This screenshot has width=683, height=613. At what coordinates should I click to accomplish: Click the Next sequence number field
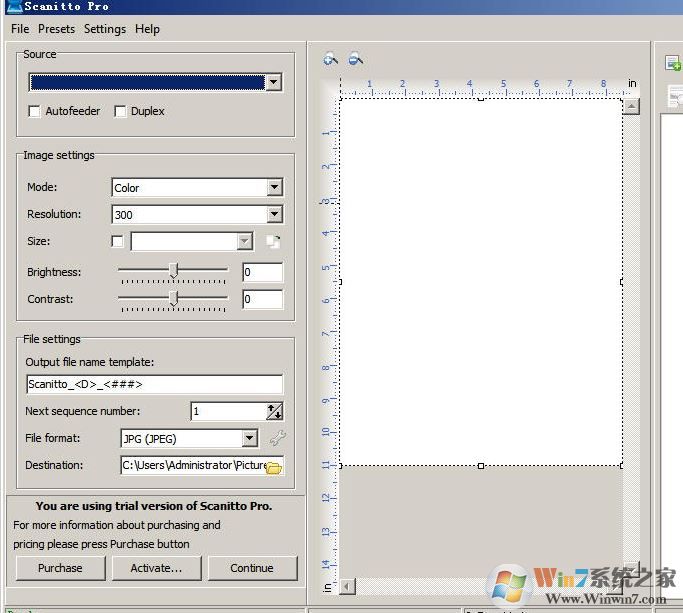229,411
